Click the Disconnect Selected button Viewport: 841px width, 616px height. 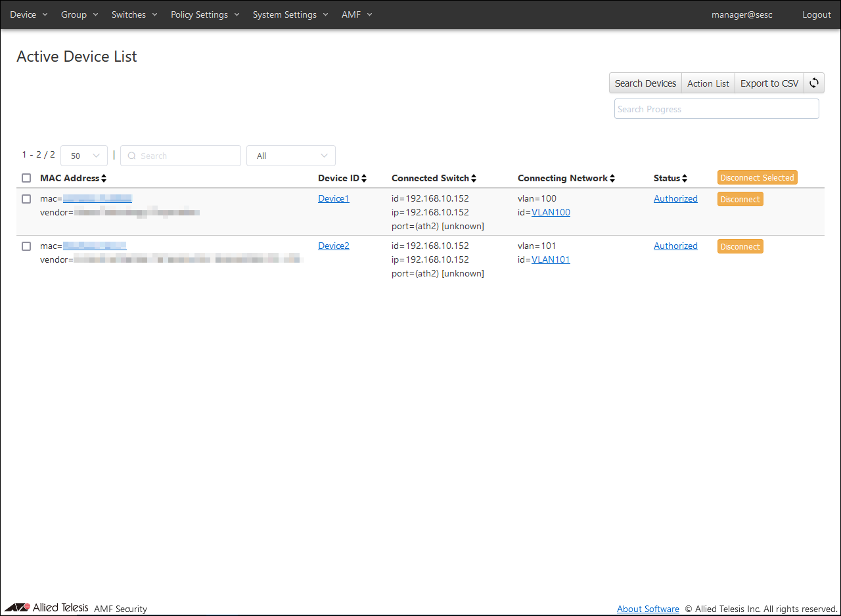[757, 177]
